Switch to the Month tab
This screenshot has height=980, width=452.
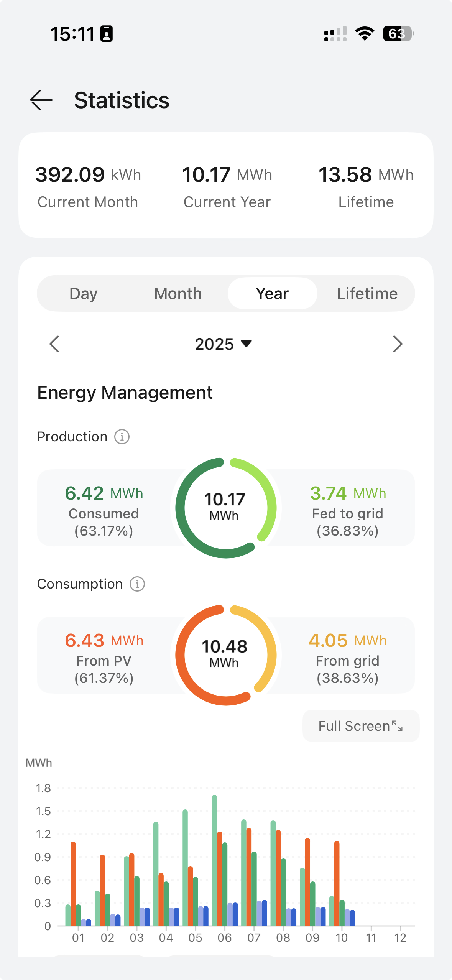coord(178,293)
